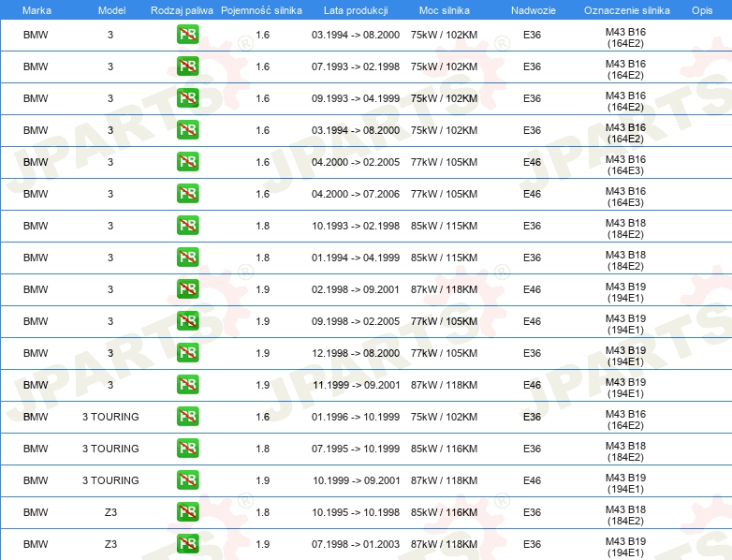Click M43 B16 (164E2) in 3 TOURING row
The image size is (732, 560).
(625, 420)
